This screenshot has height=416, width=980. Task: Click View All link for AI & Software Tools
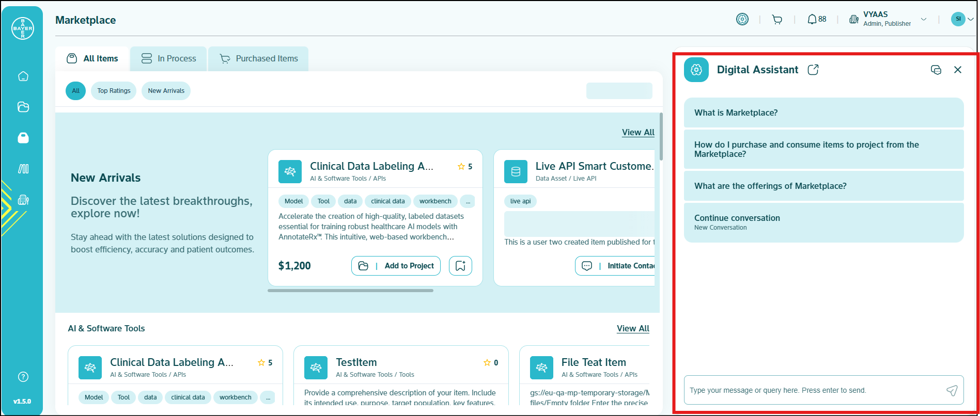[x=633, y=328]
